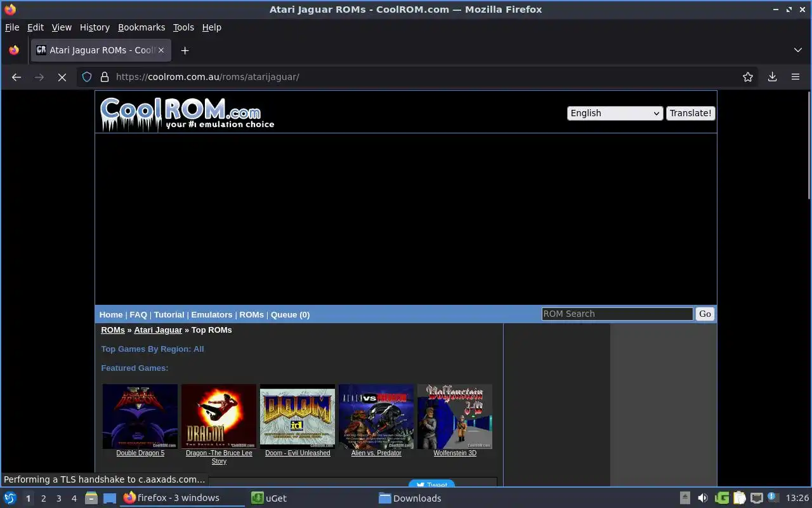The height and width of the screenshot is (508, 812).
Task: Open the ROMs navigation link
Action: tap(251, 314)
